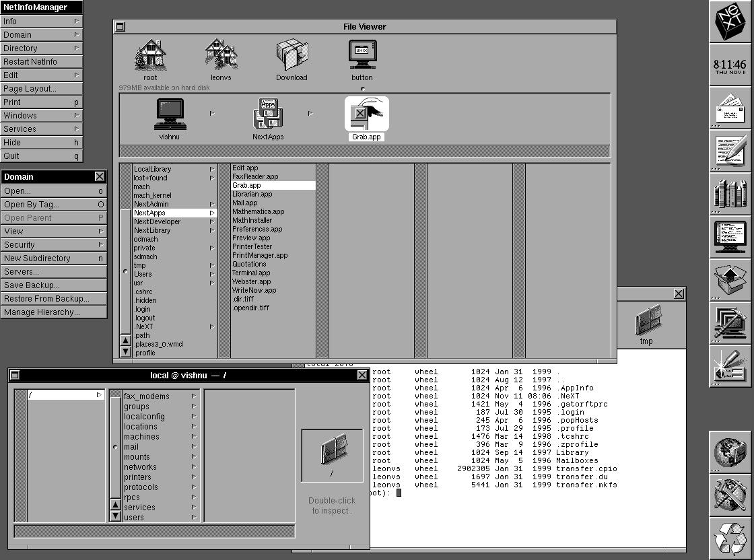Image resolution: width=754 pixels, height=560 pixels.
Task: Open the Mail envelope dock icon
Action: [x=730, y=108]
